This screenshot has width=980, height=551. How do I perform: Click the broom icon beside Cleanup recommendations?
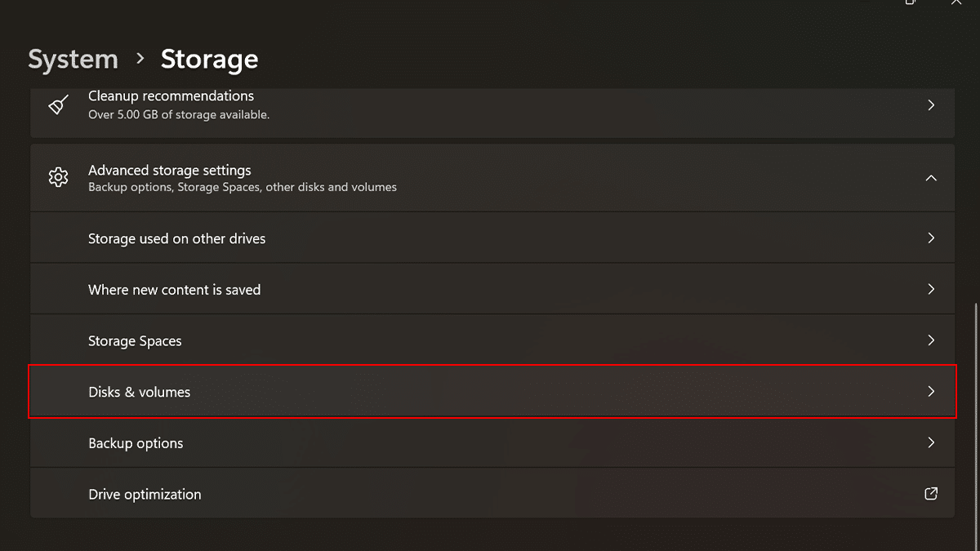pyautogui.click(x=58, y=105)
